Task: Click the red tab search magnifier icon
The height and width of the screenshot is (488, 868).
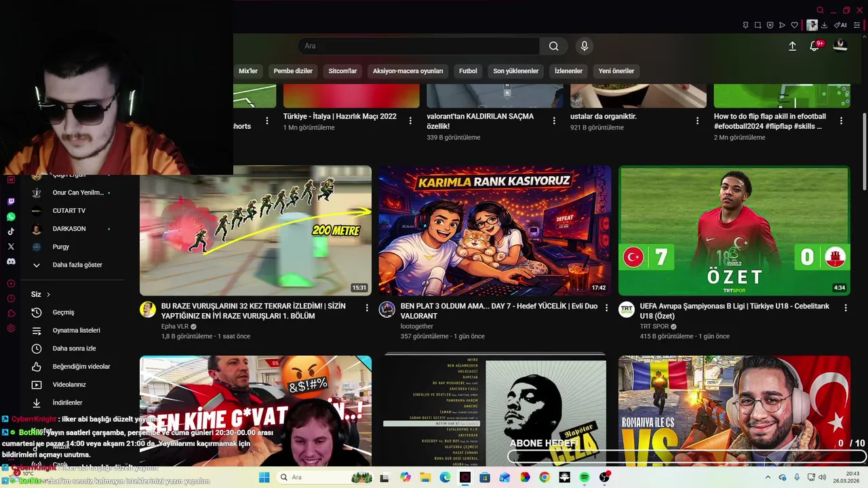Action: point(820,10)
